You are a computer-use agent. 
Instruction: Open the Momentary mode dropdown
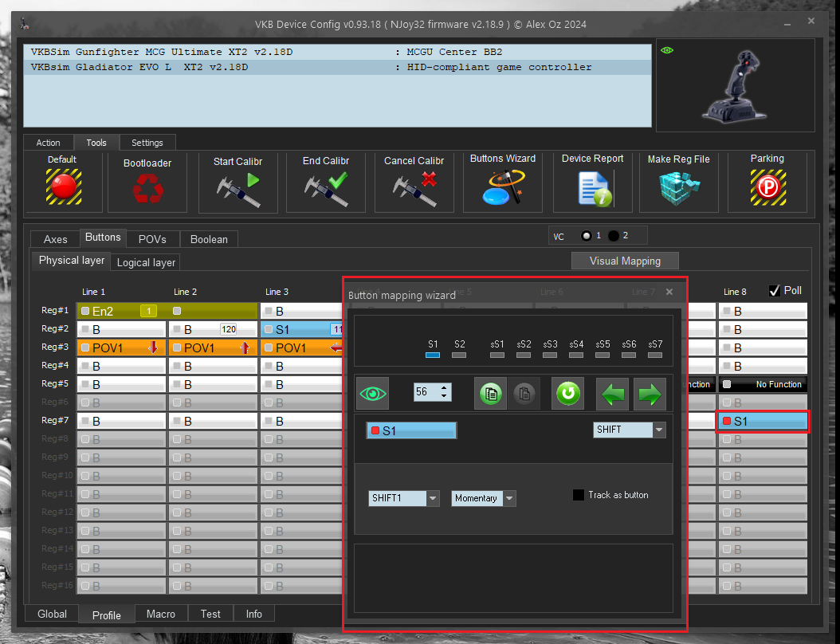point(509,499)
